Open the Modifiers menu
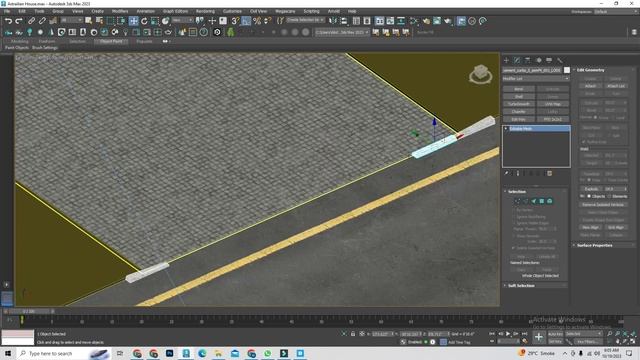This screenshot has height=360, width=640. pos(120,11)
